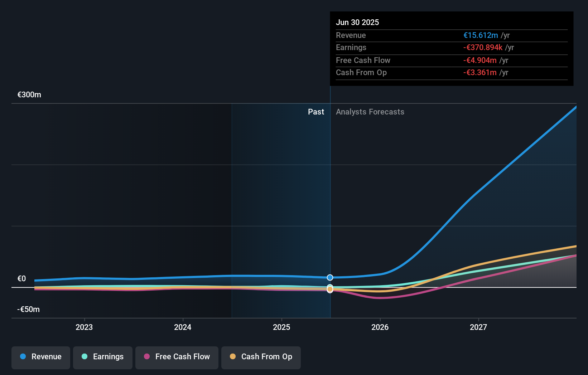
Task: Click the orange Cash From Op legend dot
Action: pos(233,357)
